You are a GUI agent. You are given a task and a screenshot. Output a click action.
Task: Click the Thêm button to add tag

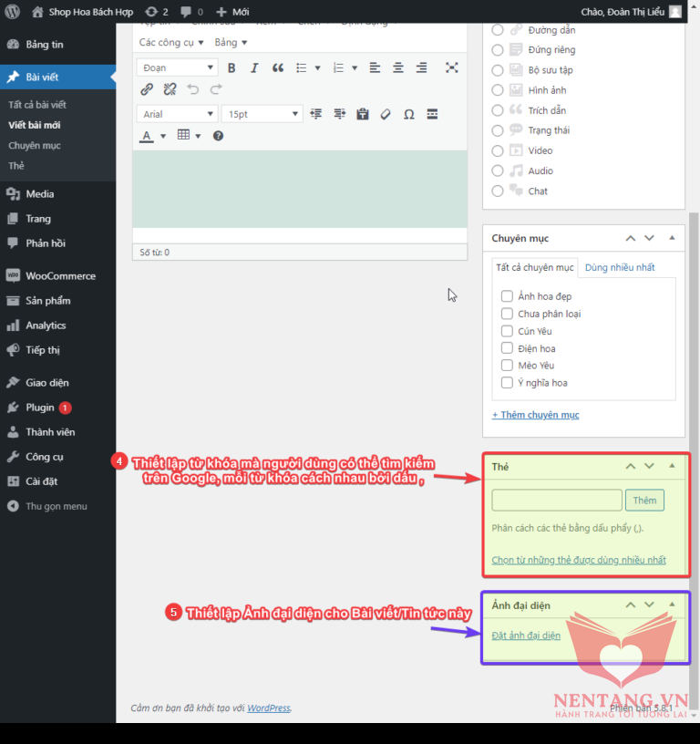(644, 501)
